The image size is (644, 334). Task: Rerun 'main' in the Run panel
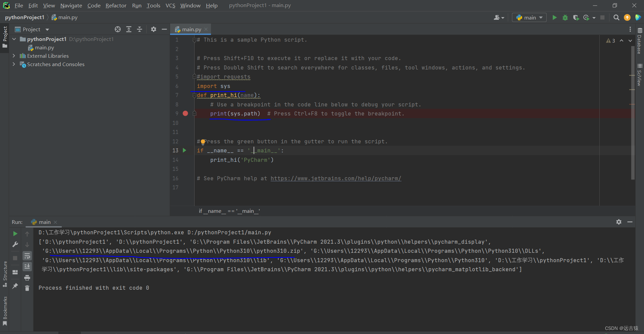(15, 234)
